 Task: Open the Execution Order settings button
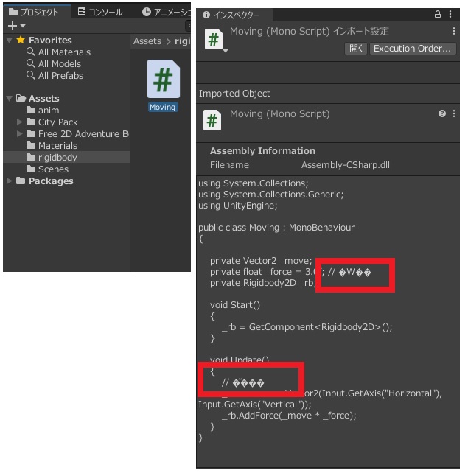[411, 49]
